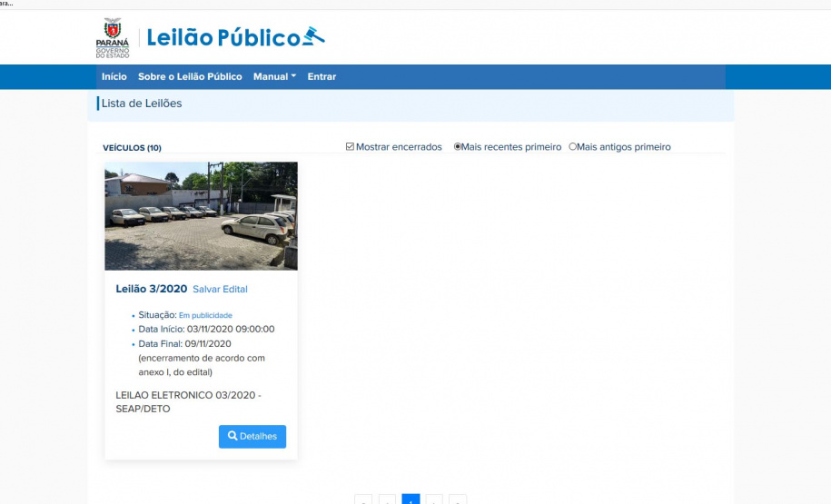Click the Paraná state government crest logo
Image resolution: width=831 pixels, height=504 pixels.
(113, 37)
